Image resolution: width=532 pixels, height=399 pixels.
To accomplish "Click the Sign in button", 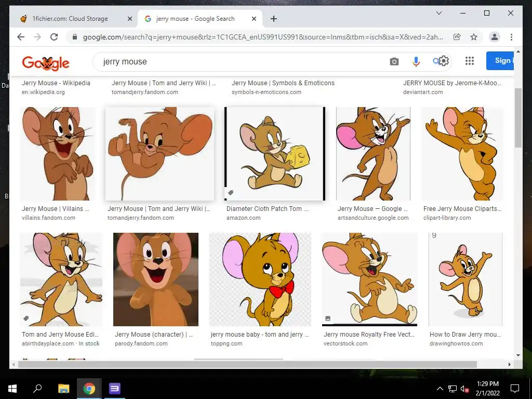I will point(500,61).
